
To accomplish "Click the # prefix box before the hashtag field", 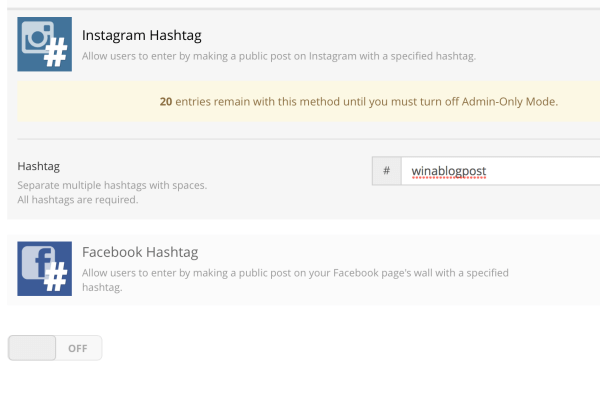I will [x=387, y=171].
